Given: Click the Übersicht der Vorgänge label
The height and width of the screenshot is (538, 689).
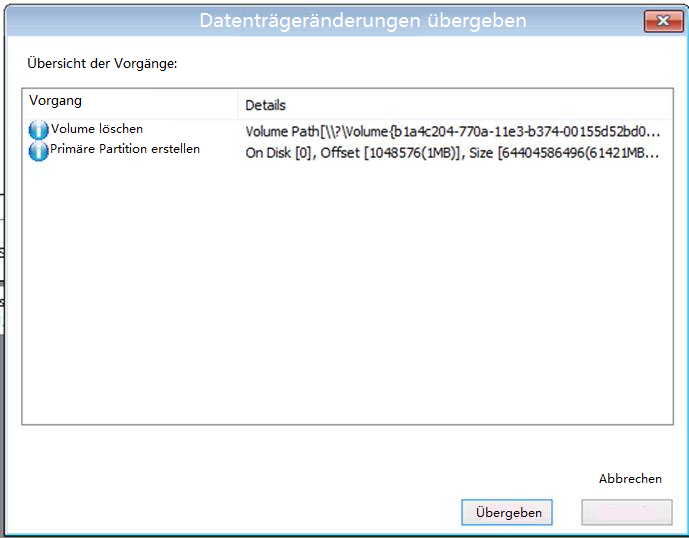Looking at the screenshot, I should [102, 63].
